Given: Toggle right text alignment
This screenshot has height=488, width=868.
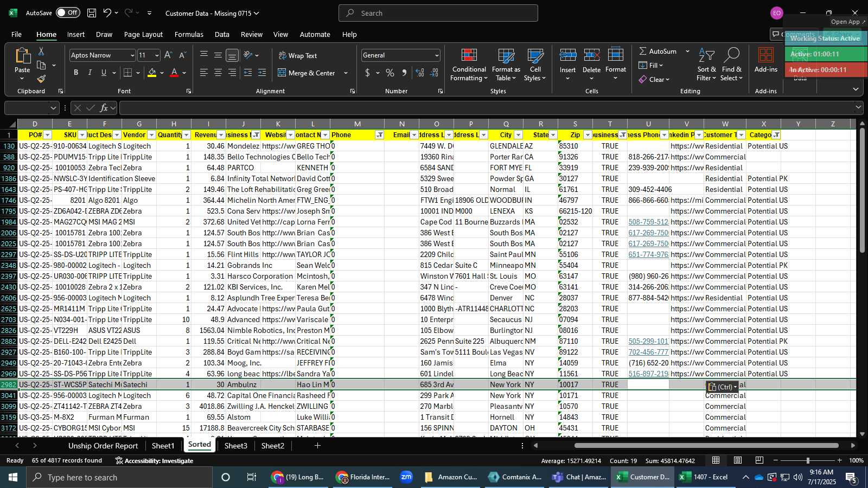Looking at the screenshot, I should tap(232, 73).
